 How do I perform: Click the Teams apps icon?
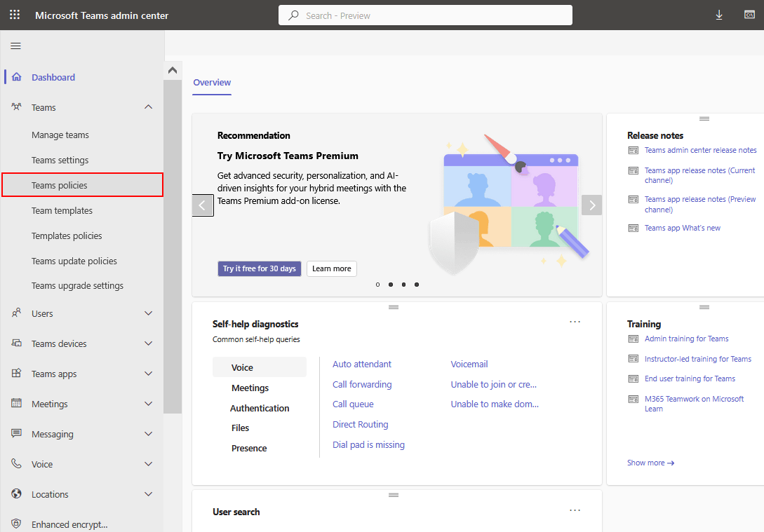[x=17, y=373]
